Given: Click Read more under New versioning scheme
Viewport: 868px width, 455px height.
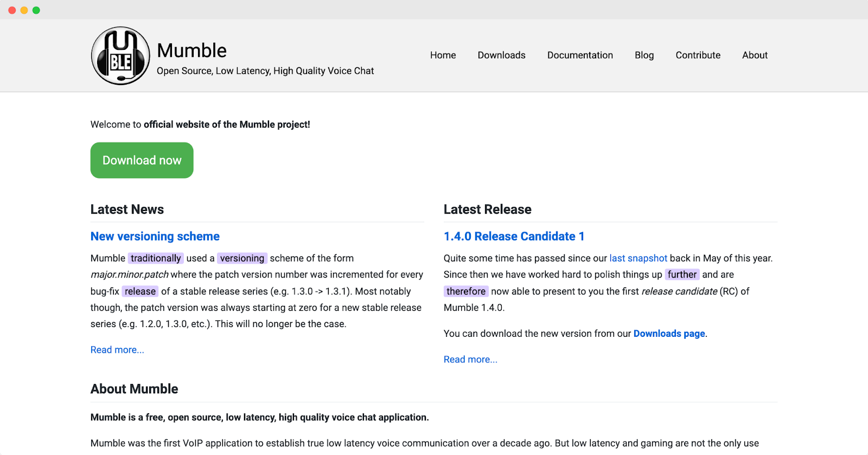Looking at the screenshot, I should [117, 350].
